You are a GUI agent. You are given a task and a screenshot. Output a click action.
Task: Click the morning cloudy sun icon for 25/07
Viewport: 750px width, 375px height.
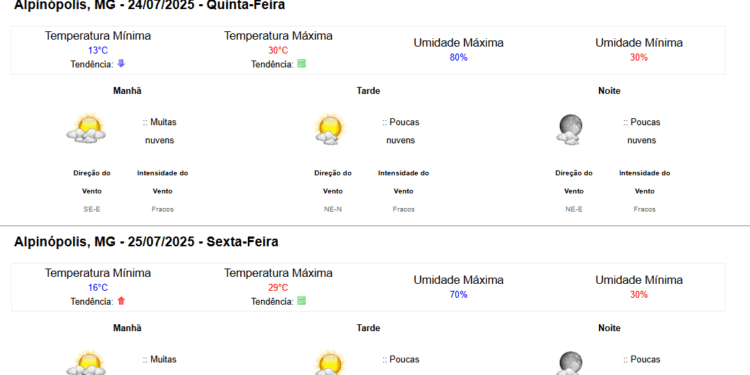point(86,363)
